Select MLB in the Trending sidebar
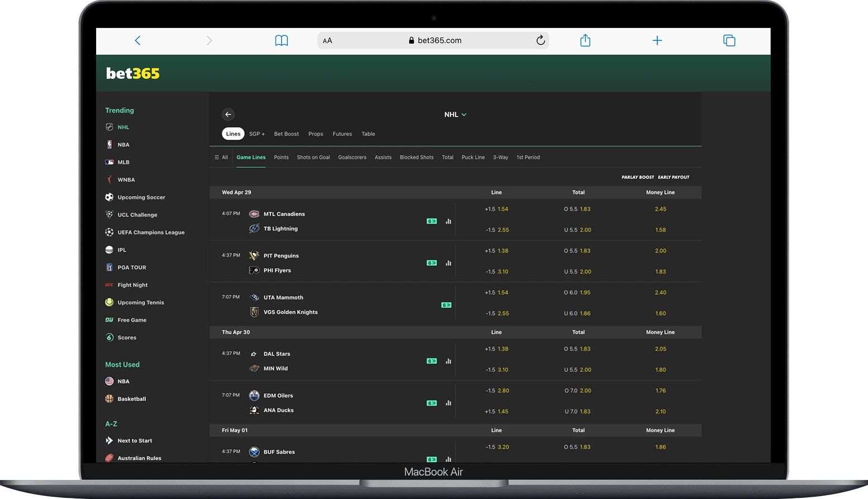Image resolution: width=868 pixels, height=499 pixels. coord(124,162)
